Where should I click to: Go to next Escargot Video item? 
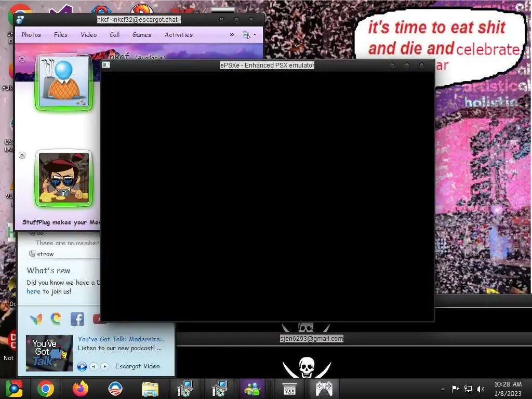click(104, 366)
